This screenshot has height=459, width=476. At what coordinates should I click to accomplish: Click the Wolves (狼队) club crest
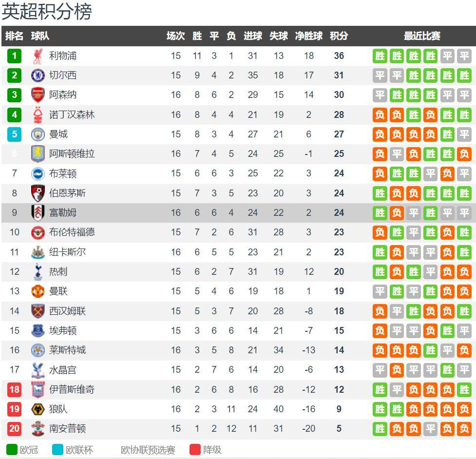pos(38,409)
